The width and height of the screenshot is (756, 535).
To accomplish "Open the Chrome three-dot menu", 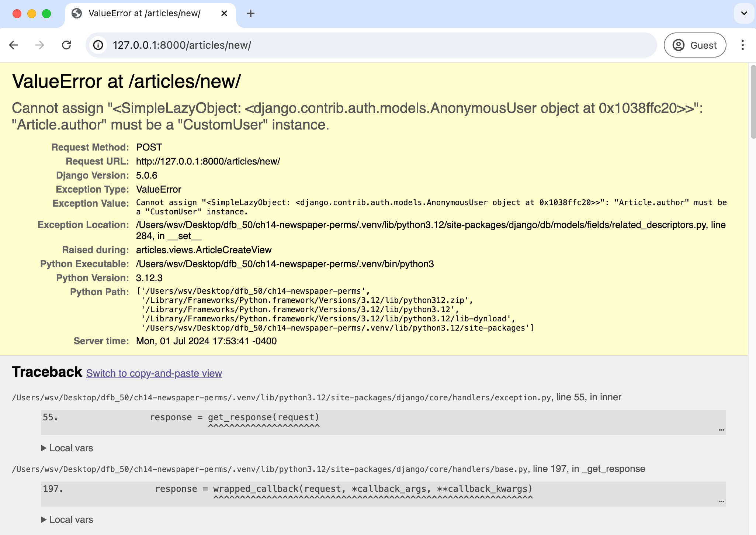I will point(743,45).
